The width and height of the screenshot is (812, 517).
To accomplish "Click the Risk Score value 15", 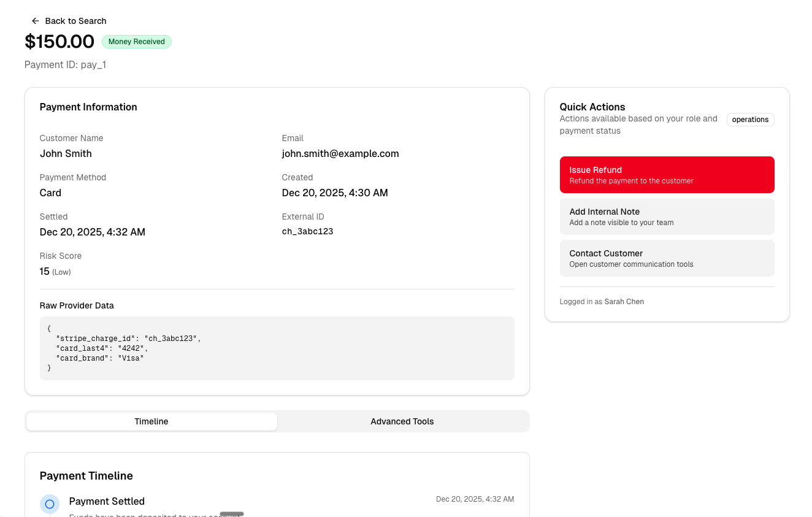I will pos(44,271).
